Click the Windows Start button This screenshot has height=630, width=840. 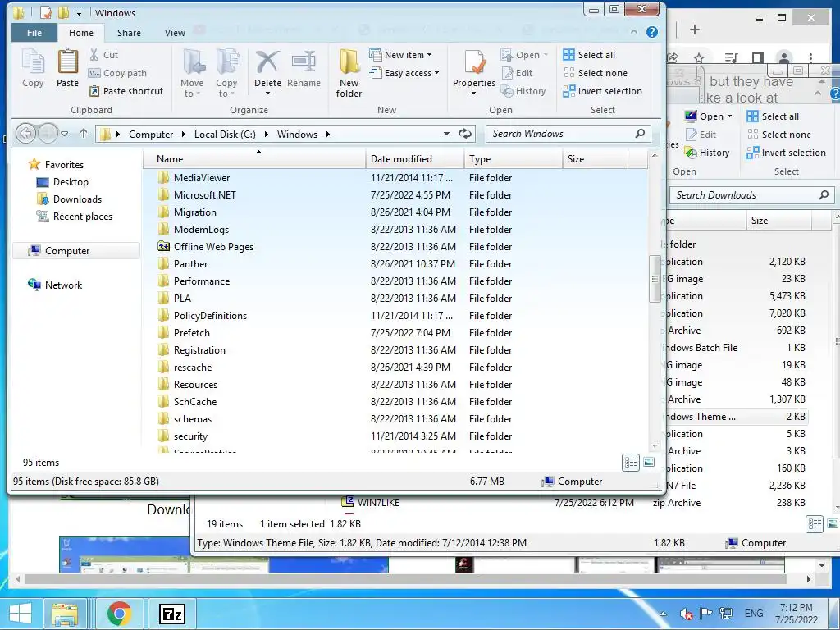point(20,614)
